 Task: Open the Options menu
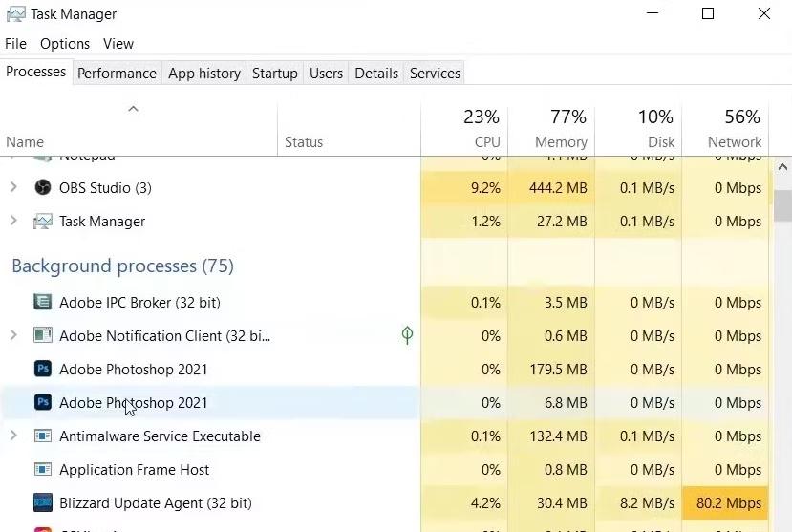pos(65,44)
